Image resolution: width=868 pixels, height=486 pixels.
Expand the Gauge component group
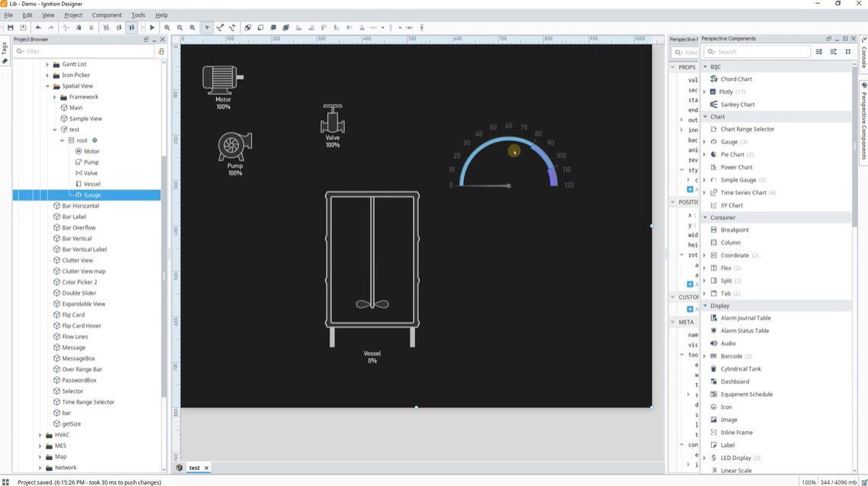(705, 142)
